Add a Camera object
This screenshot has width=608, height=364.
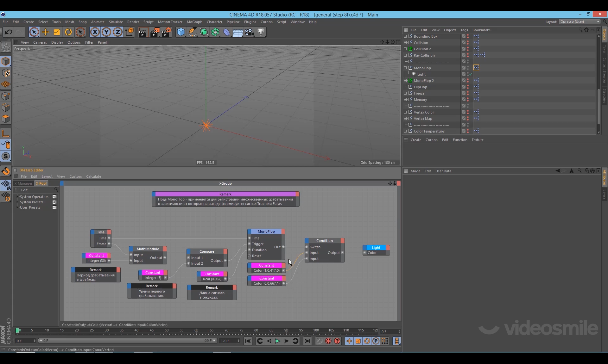tap(249, 32)
